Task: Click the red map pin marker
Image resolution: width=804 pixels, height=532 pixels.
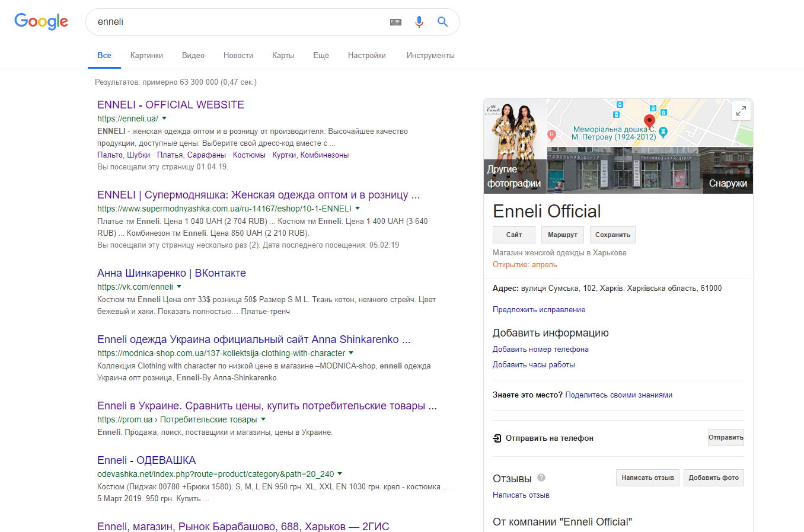Action: [x=649, y=122]
